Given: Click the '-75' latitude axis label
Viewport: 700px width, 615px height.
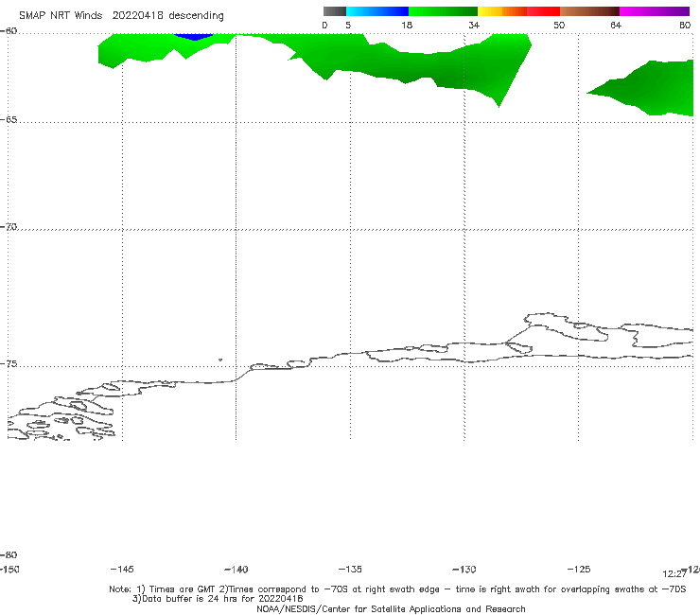Looking at the screenshot, I should point(9,364).
